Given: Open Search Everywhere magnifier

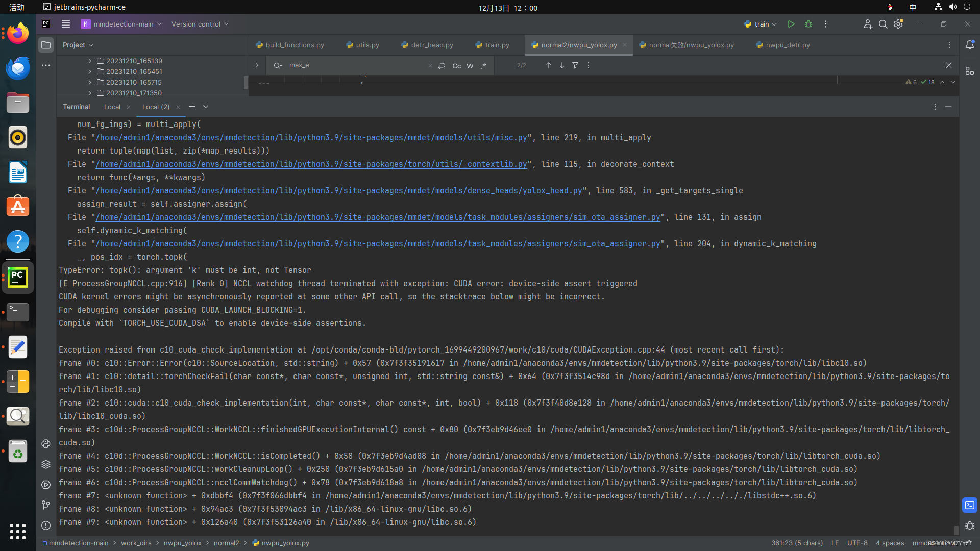Looking at the screenshot, I should [883, 24].
